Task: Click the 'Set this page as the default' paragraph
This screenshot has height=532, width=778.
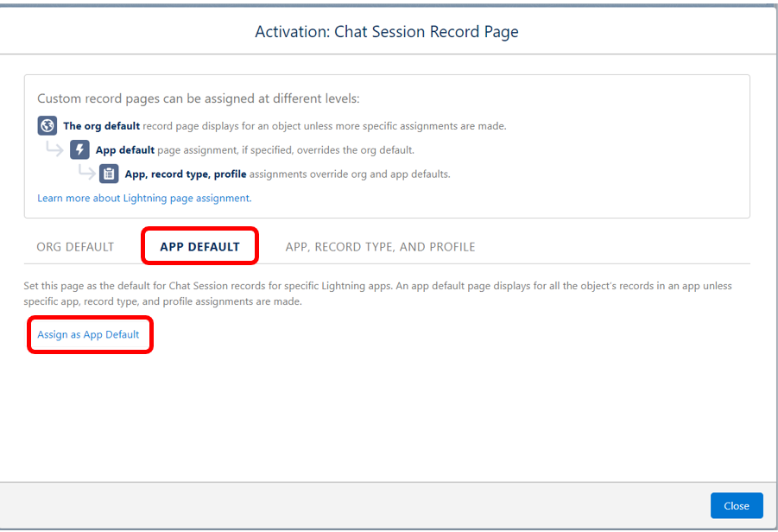Action: pos(378,294)
